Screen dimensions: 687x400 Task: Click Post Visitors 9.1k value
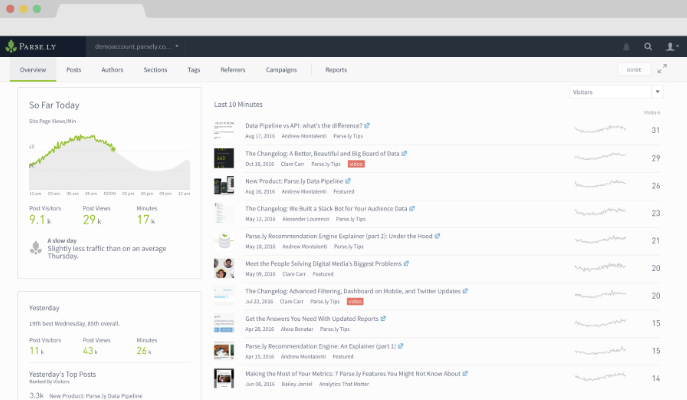pos(40,219)
